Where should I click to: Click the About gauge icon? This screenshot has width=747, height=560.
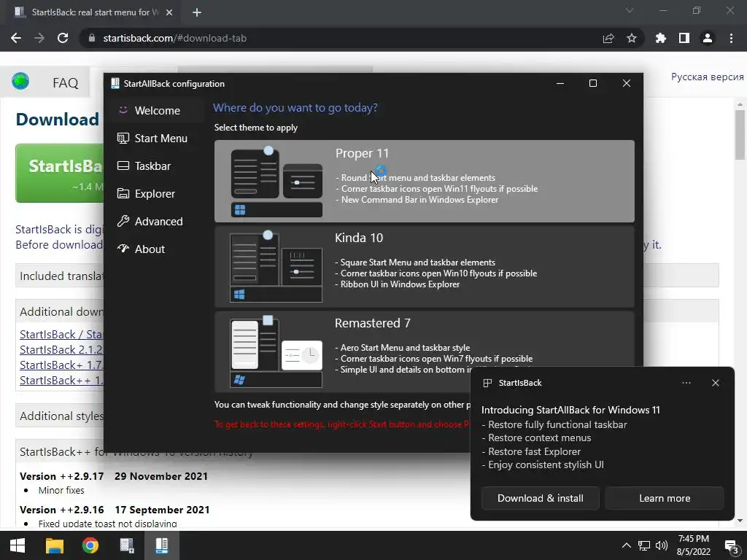(x=123, y=248)
